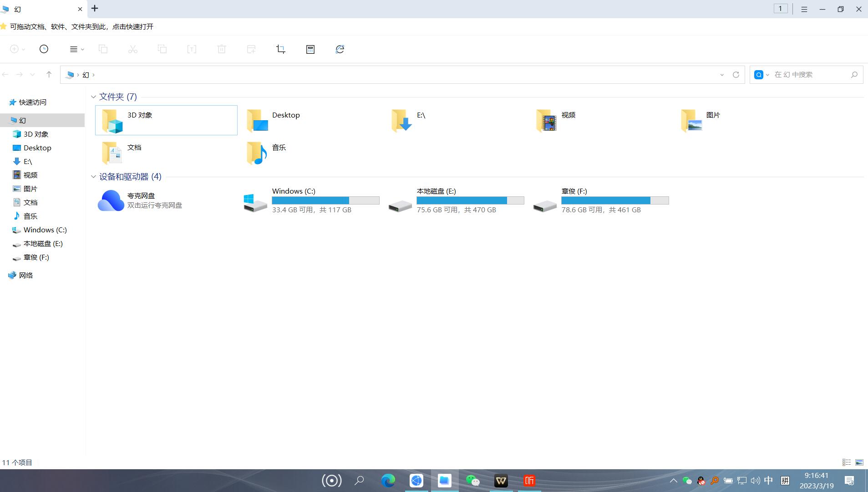Viewport: 868px width, 492px height.
Task: Click the clock history icon in toolbar
Action: point(44,49)
